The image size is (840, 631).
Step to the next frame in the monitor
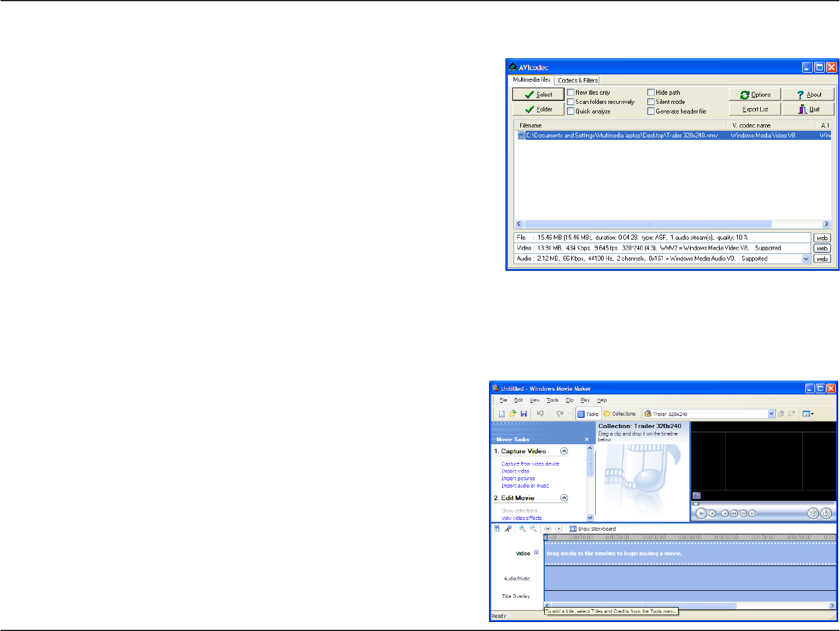(x=743, y=514)
